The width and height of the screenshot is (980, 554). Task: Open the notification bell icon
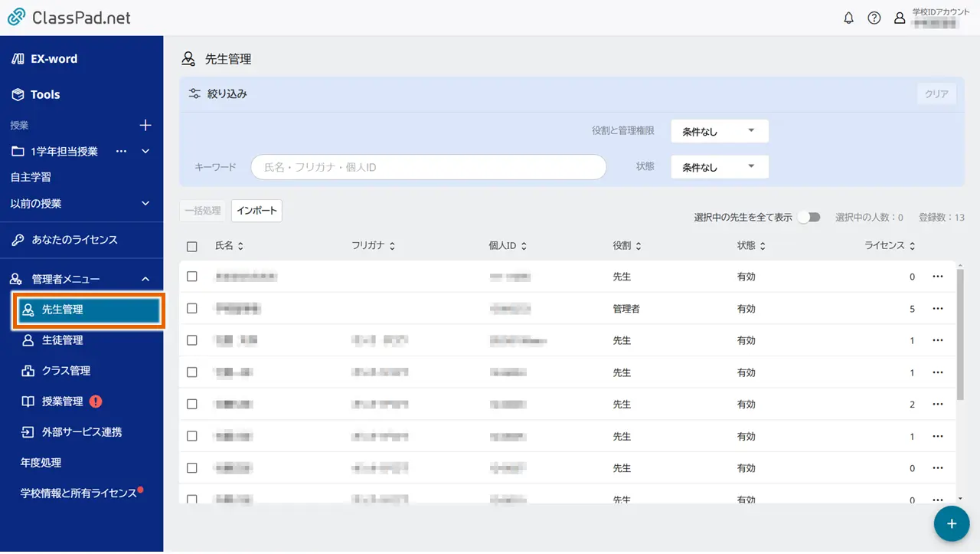tap(848, 18)
